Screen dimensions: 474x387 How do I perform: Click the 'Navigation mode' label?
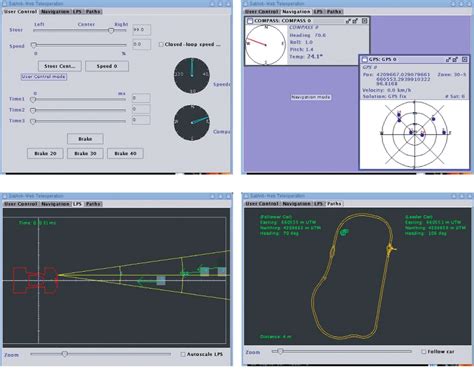pyautogui.click(x=311, y=97)
